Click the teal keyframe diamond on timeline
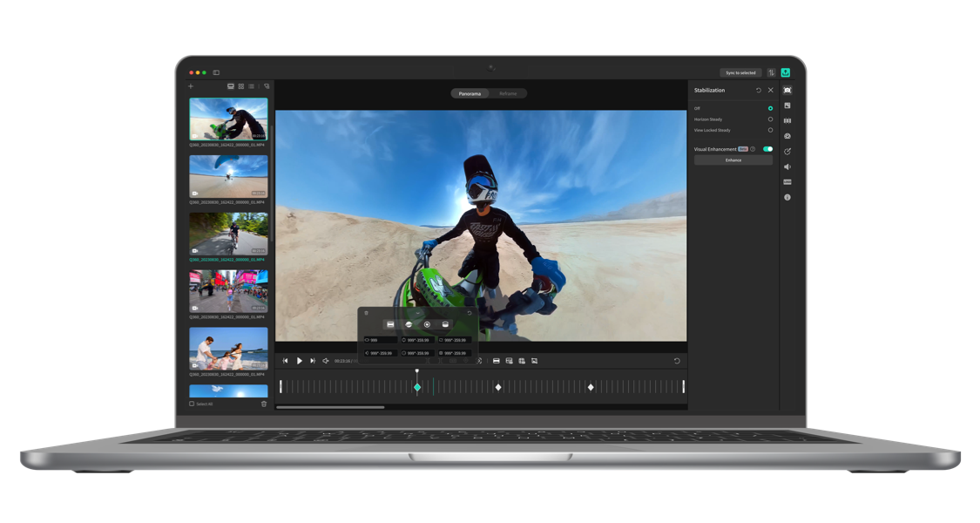This screenshot has height=523, width=980. tap(417, 387)
